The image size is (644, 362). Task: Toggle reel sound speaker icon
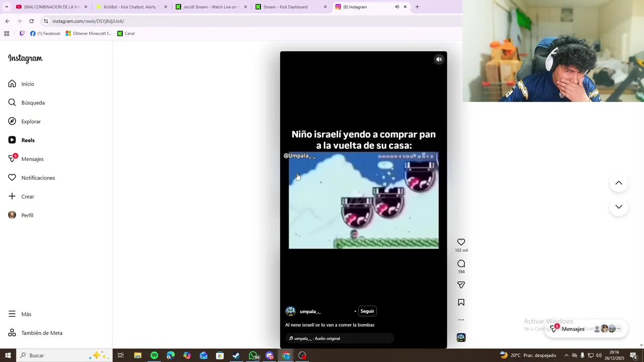[x=439, y=59]
